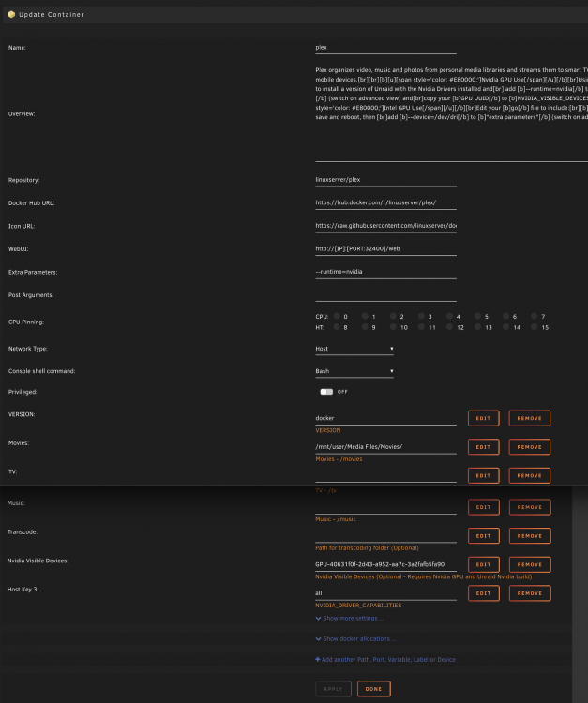The height and width of the screenshot is (703, 588).
Task: Click the Movies path input field
Action: coord(385,447)
